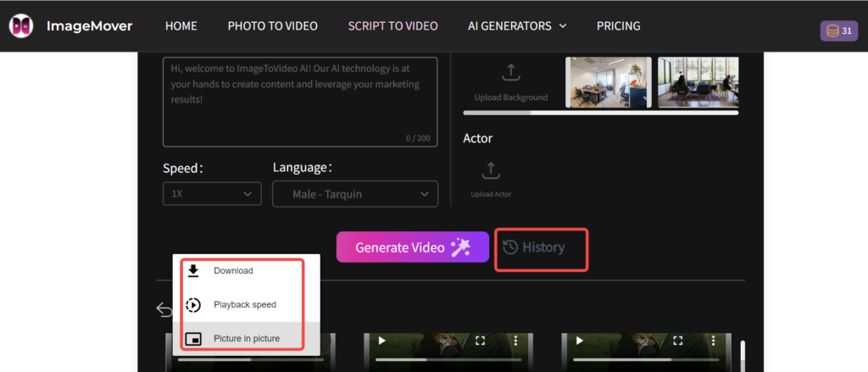The height and width of the screenshot is (372, 868).
Task: Click the Picture in picture icon
Action: (193, 339)
